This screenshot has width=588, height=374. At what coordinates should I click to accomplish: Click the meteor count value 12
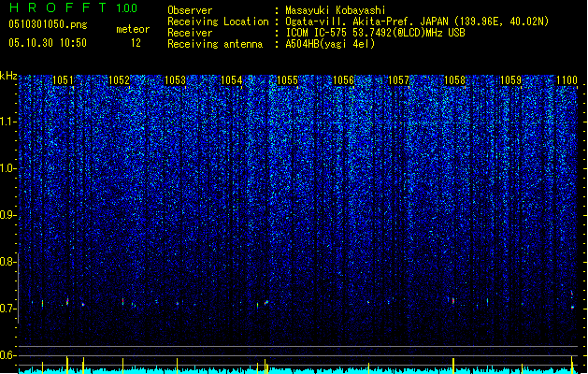[136, 43]
